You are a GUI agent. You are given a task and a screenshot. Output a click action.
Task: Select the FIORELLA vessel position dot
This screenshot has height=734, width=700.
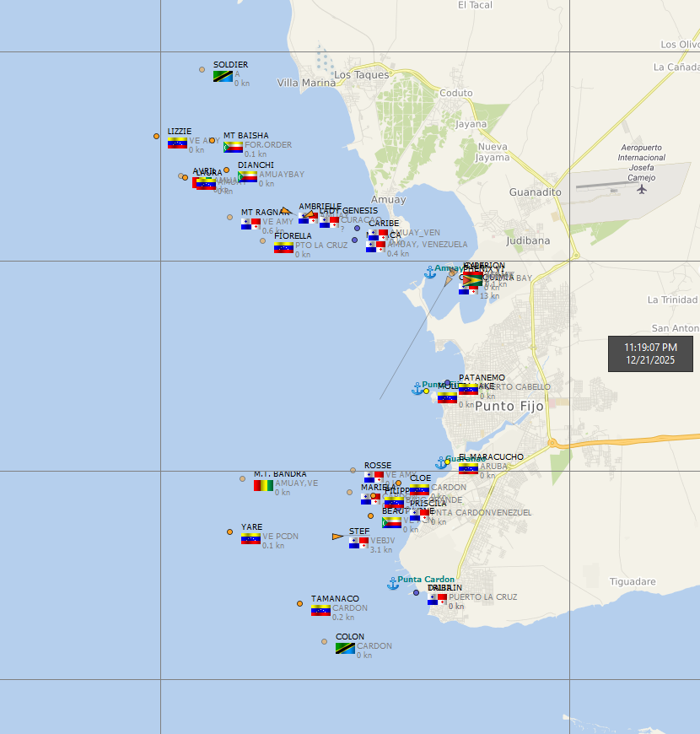(x=262, y=241)
